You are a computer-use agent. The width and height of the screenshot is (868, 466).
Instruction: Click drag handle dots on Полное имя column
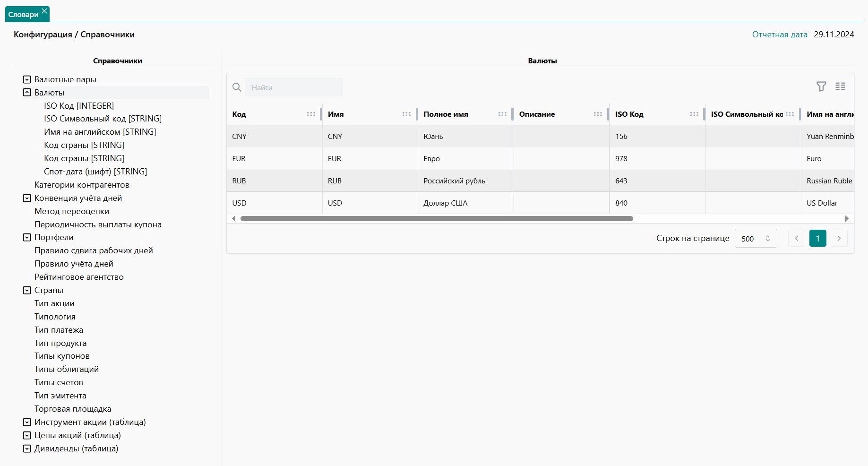point(502,114)
